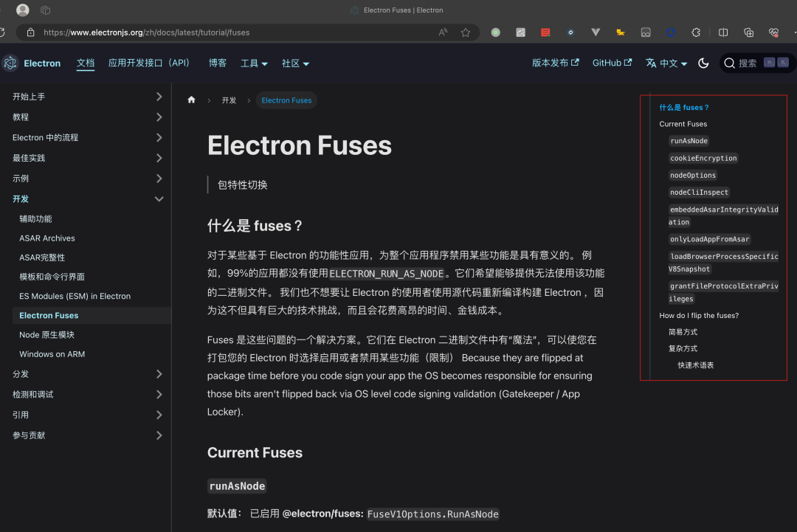
Task: Open the 博客 nav item
Action: tap(218, 63)
